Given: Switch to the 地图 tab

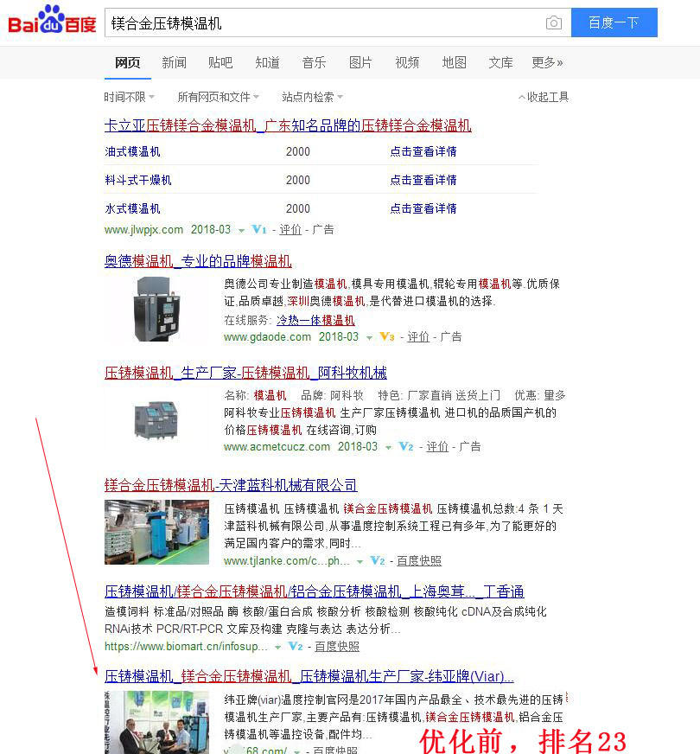Looking at the screenshot, I should click(x=454, y=62).
